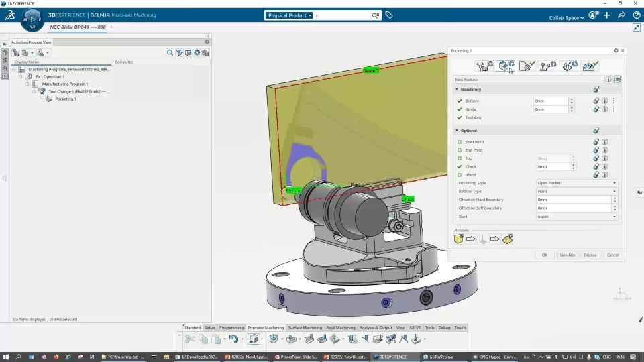Open the Geometry tab in Pocketing.1
Viewport: 644px width, 362px height.
(x=506, y=66)
